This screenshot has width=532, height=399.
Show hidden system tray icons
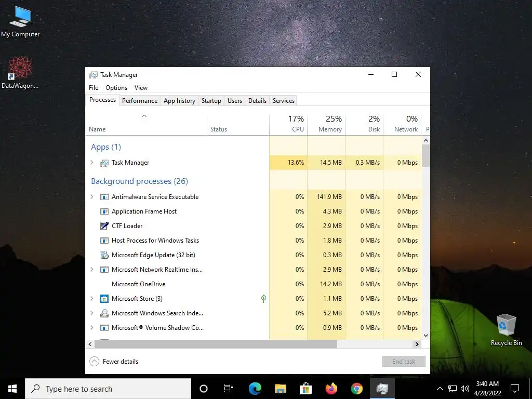440,389
